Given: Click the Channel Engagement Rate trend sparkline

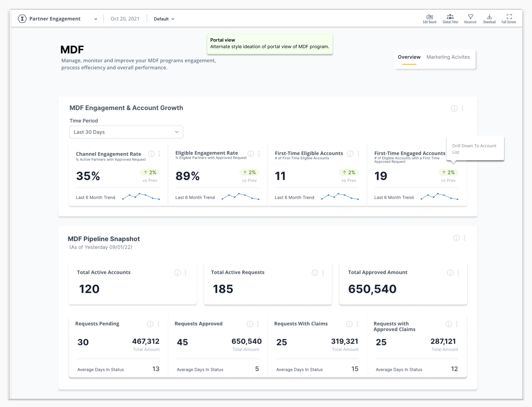Looking at the screenshot, I should coord(141,197).
